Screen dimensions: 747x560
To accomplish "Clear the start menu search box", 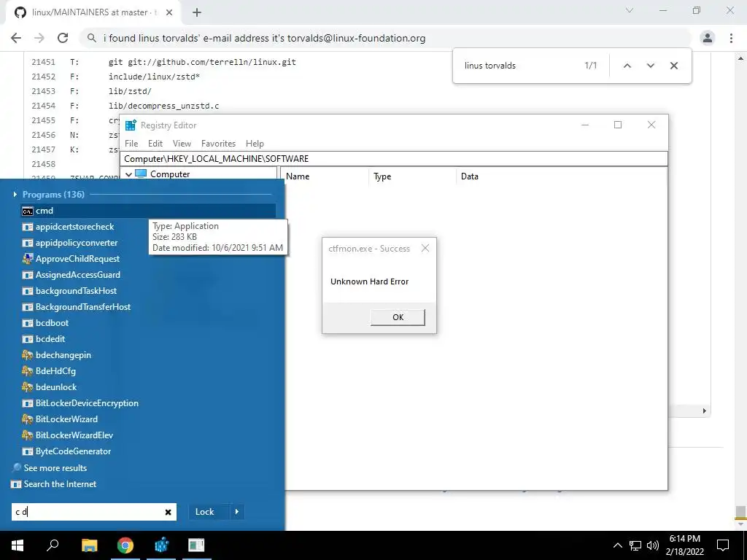I will (x=169, y=512).
